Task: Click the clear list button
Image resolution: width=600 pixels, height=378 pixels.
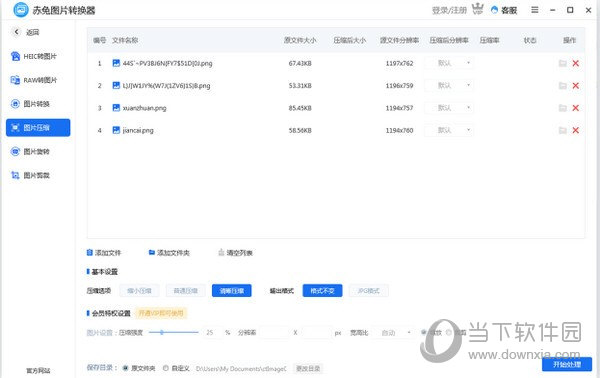Action: coord(235,253)
